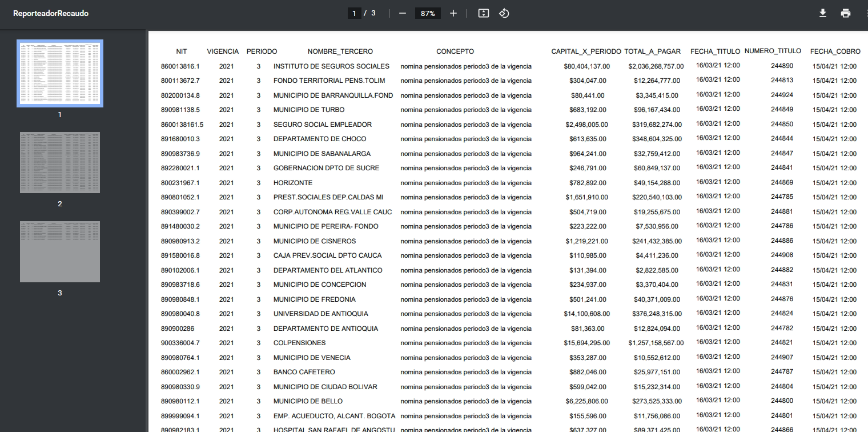Click the COLPENSIONES name cell
868x432 pixels.
click(x=299, y=343)
